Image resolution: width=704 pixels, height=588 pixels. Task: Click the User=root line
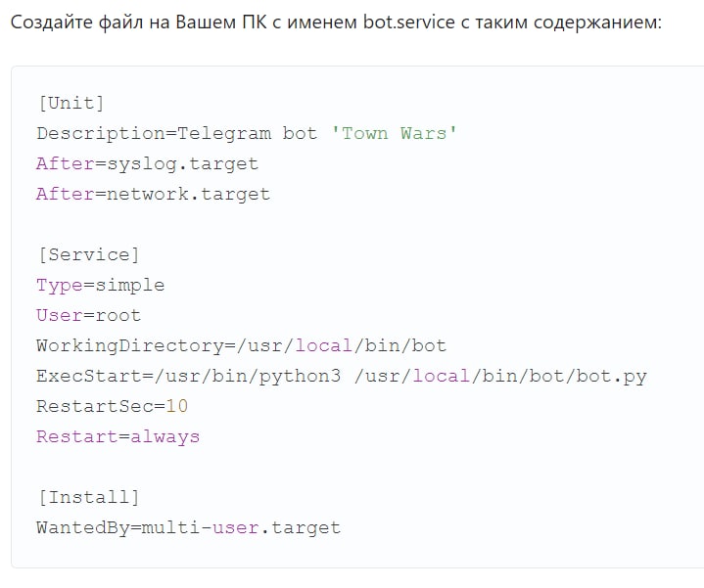point(89,315)
